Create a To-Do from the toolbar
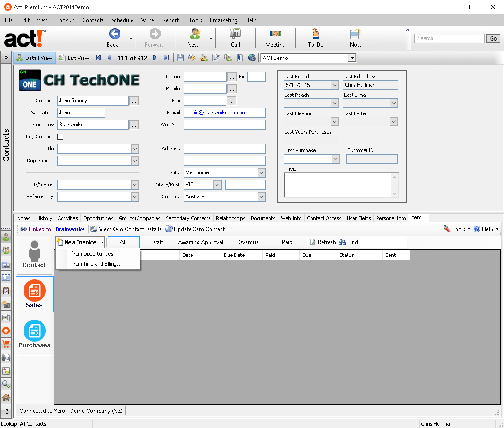This screenshot has width=504, height=428. tap(316, 34)
